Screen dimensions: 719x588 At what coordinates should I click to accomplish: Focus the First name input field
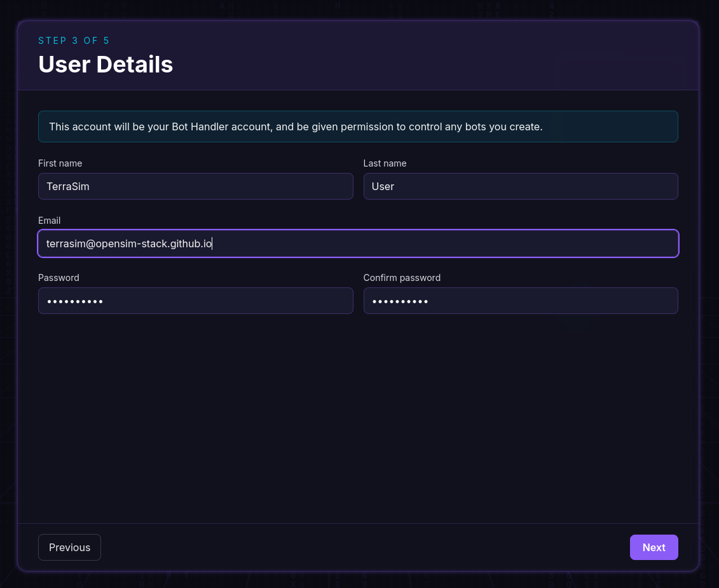coord(195,186)
